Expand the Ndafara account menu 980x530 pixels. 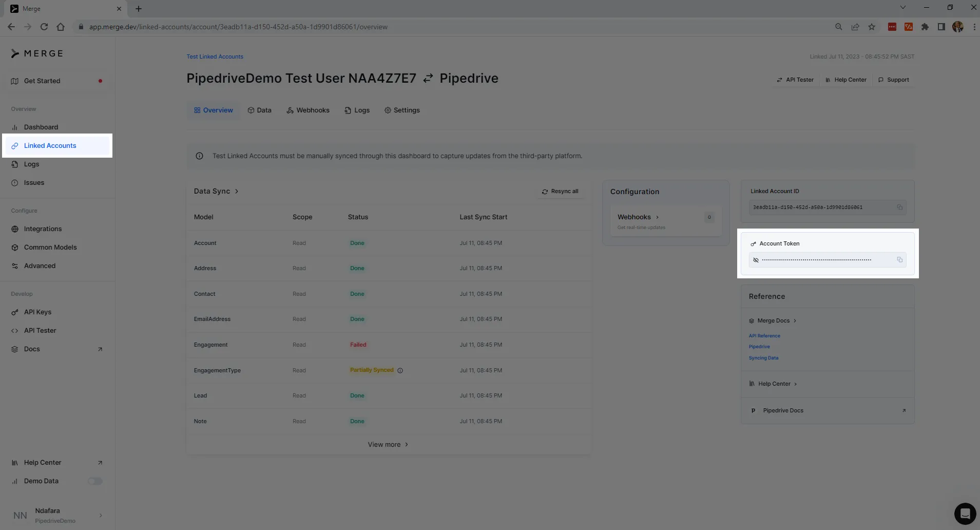pos(57,515)
